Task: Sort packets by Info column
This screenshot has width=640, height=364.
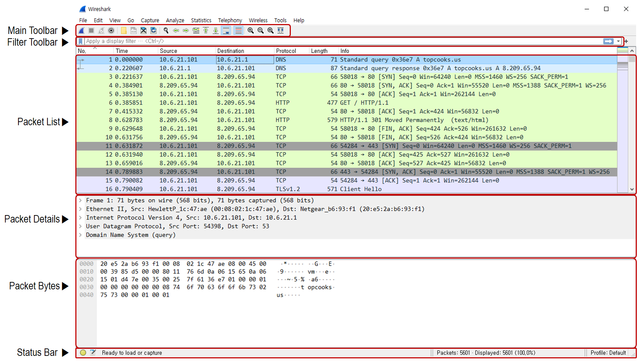Action: coord(478,51)
